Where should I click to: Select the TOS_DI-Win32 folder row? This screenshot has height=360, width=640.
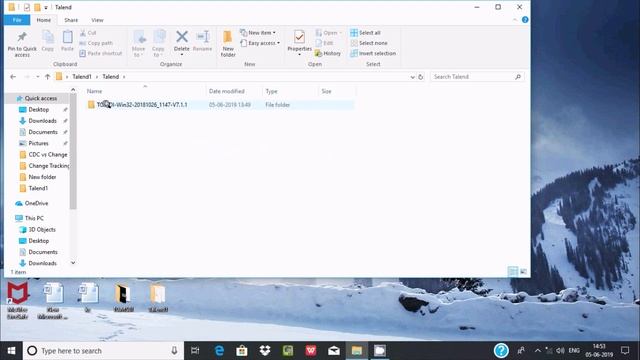(220, 105)
